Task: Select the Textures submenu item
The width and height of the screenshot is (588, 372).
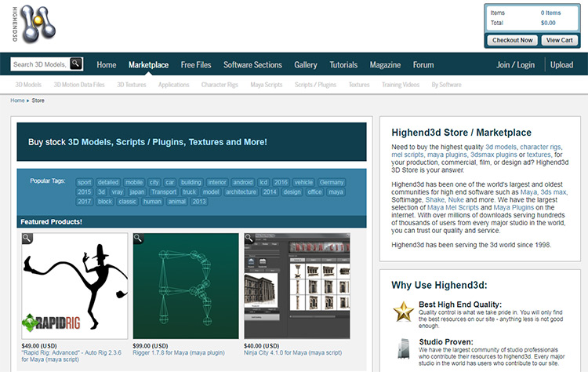Action: 359,85
